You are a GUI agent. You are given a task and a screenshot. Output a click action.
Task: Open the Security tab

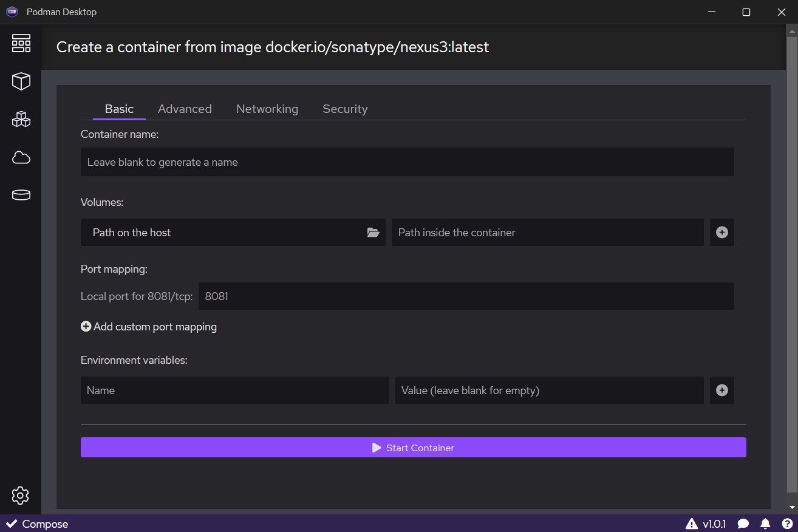pyautogui.click(x=344, y=109)
